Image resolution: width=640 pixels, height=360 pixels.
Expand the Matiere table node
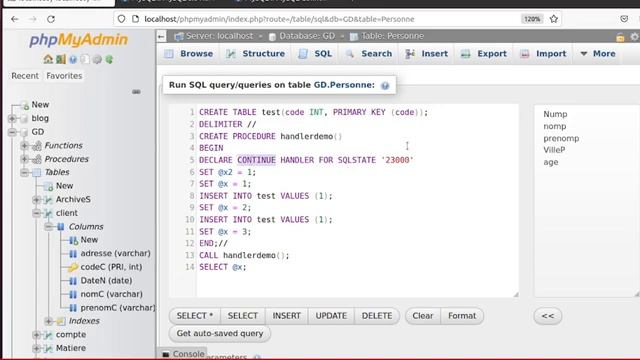[36, 348]
